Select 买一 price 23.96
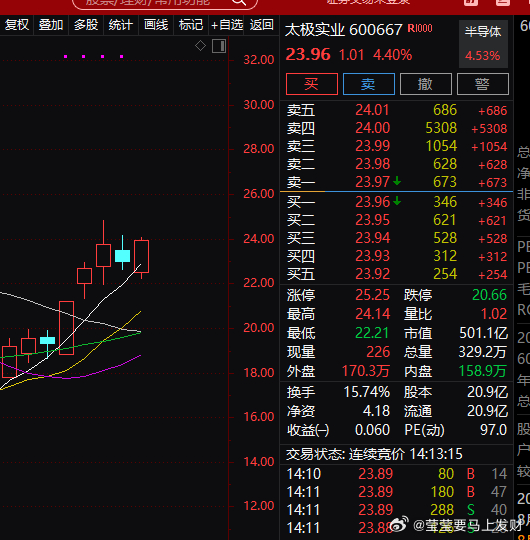530x540 pixels. [x=372, y=202]
